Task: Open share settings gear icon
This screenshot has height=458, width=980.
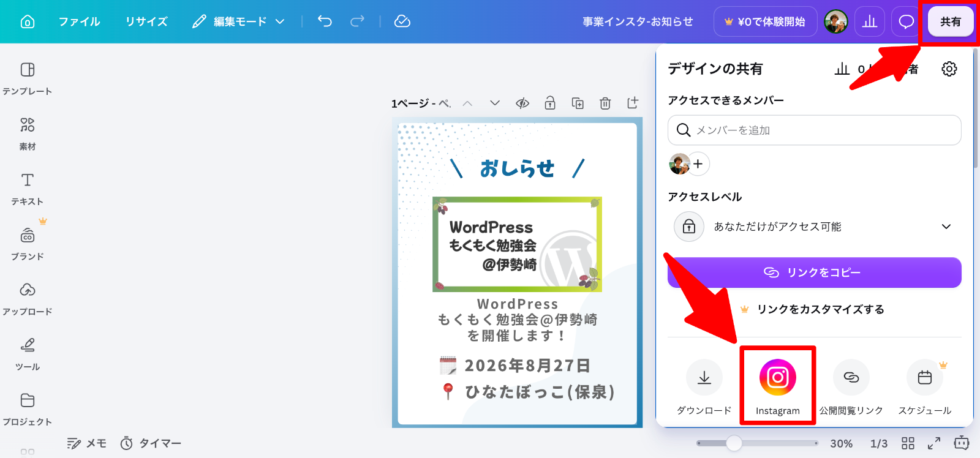Action: coord(949,69)
